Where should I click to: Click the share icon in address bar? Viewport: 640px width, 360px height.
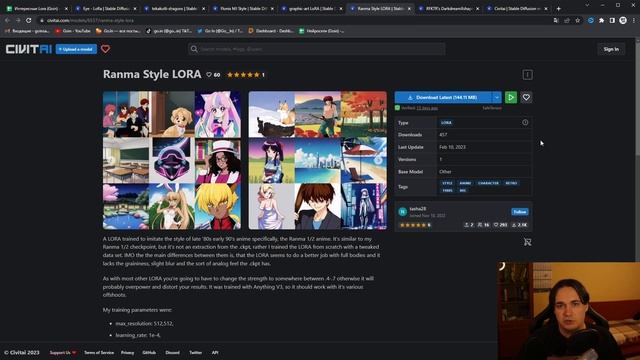click(x=567, y=20)
